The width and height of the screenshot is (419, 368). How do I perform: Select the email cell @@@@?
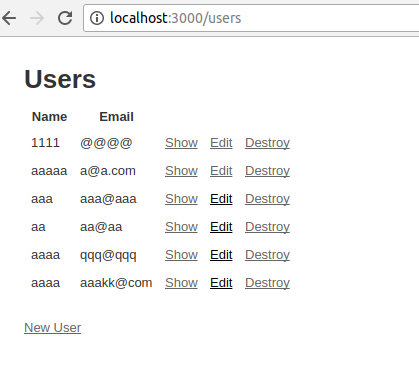click(106, 143)
